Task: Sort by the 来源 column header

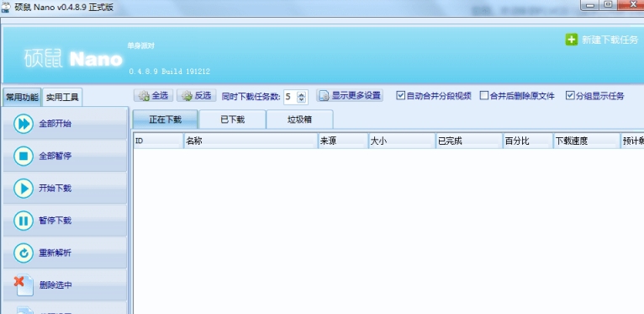Action: [343, 141]
